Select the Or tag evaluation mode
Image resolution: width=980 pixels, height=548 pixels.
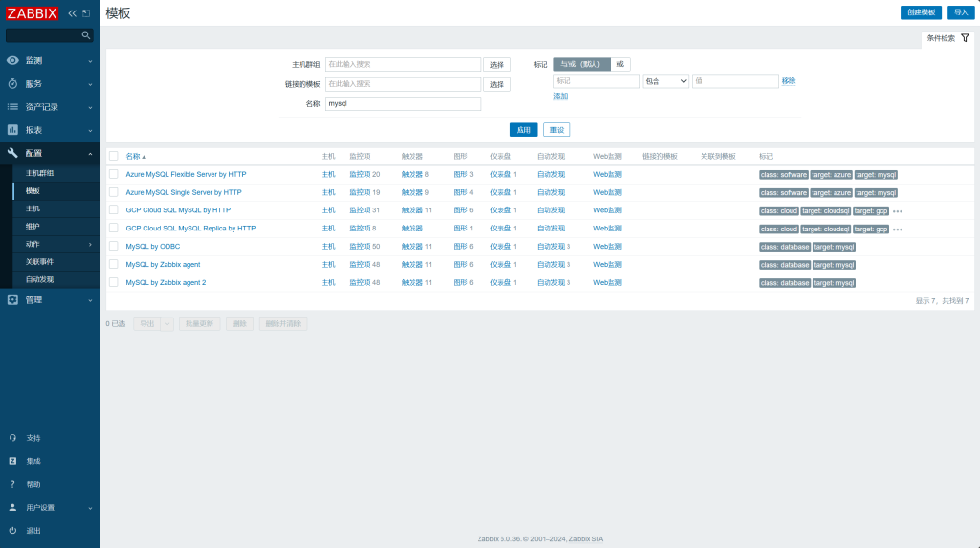click(620, 64)
